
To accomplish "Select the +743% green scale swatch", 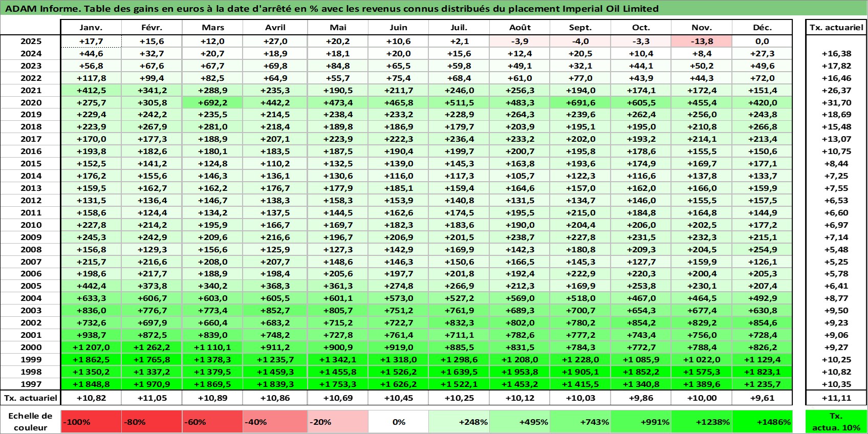I will (x=580, y=422).
